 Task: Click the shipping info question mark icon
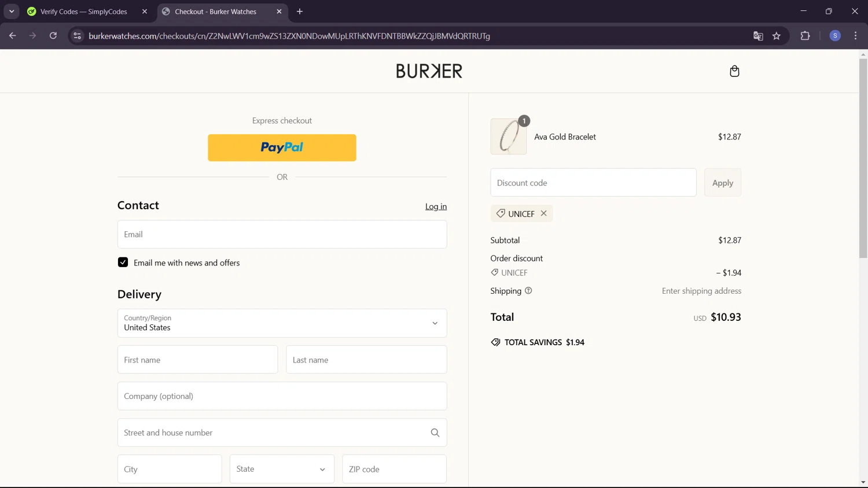[528, 291]
